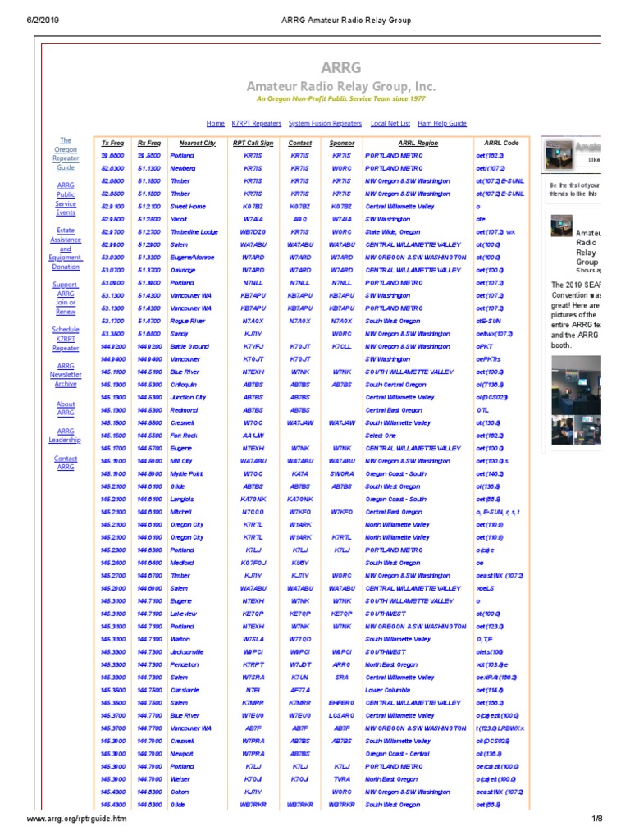Screen dimensions: 630x840
Task: Open the Local Net List link
Action: pos(390,123)
